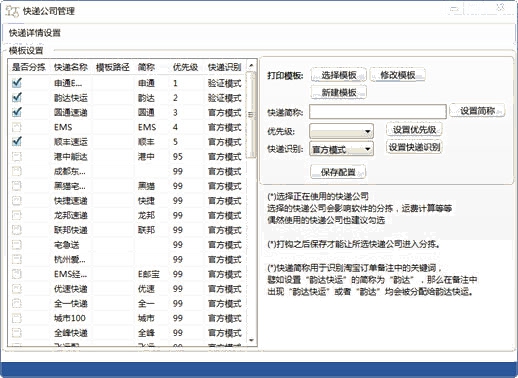Viewport: 518px width, 378px height.
Task: Click the 模板路径 column header
Action: click(x=113, y=67)
